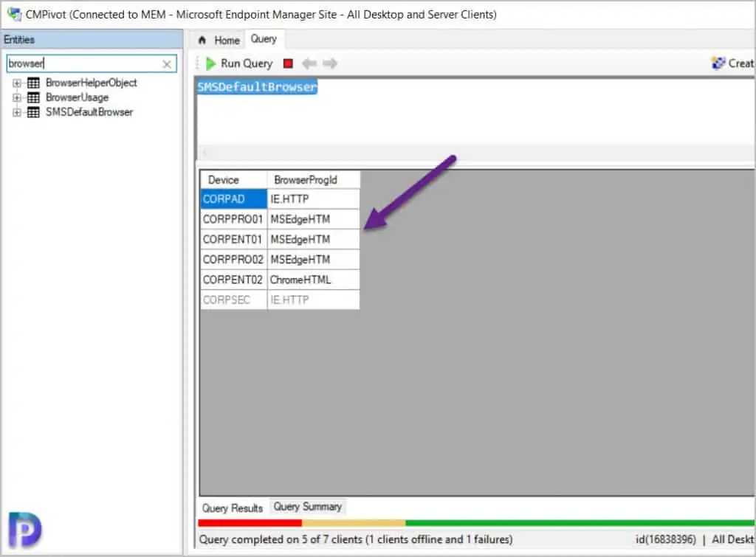Viewport: 756px width, 557px height.
Task: Click the SMSDefaultBrowser text in the query editor
Action: (257, 87)
